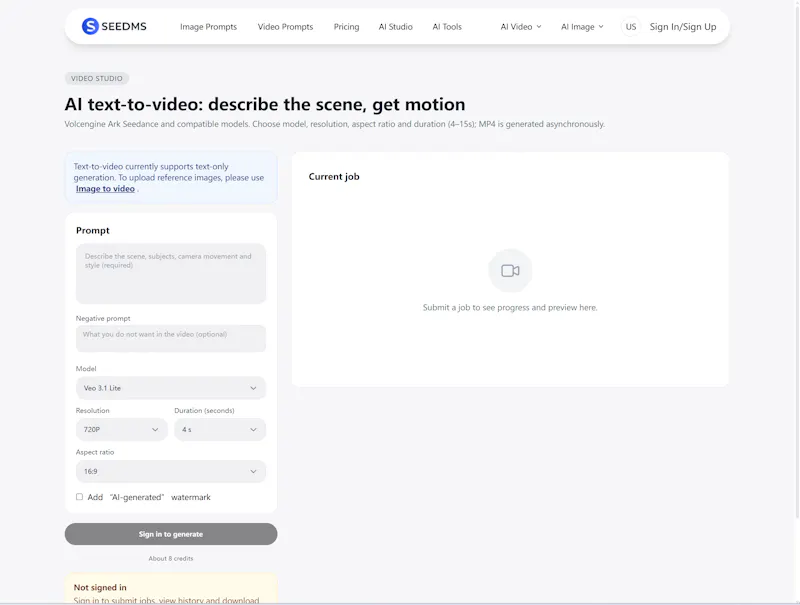
Task: Open AI Tools from navigation
Action: pos(447,27)
